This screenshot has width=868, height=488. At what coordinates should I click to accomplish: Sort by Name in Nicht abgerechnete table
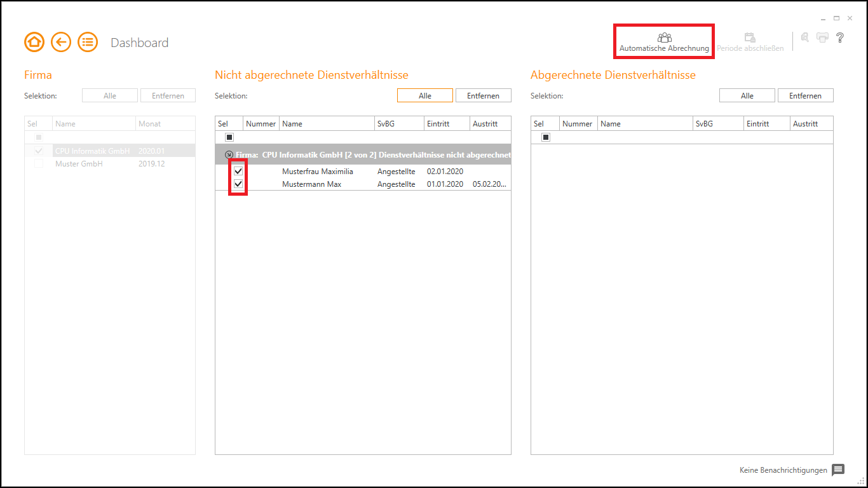327,124
